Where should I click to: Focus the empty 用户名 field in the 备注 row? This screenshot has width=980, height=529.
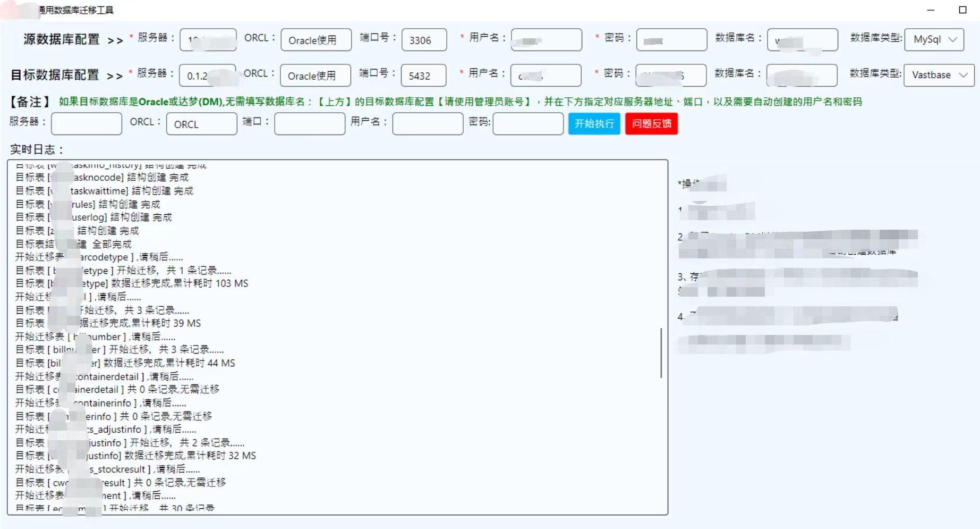click(x=428, y=124)
